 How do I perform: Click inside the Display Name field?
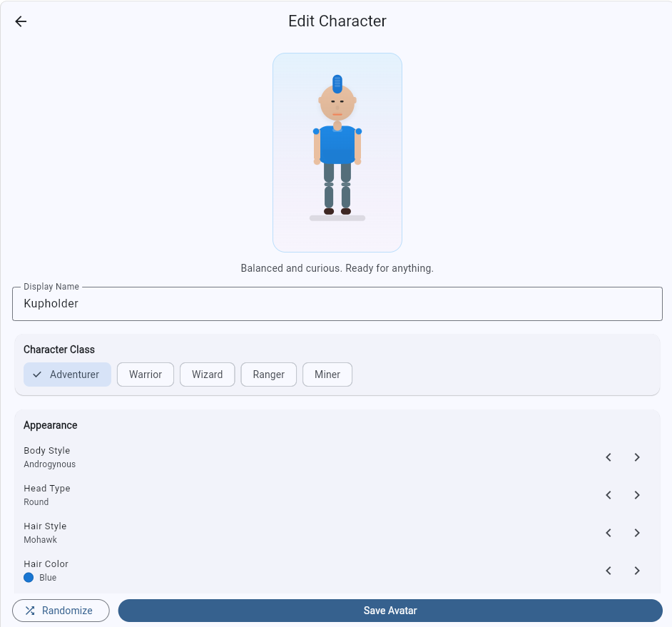337,304
